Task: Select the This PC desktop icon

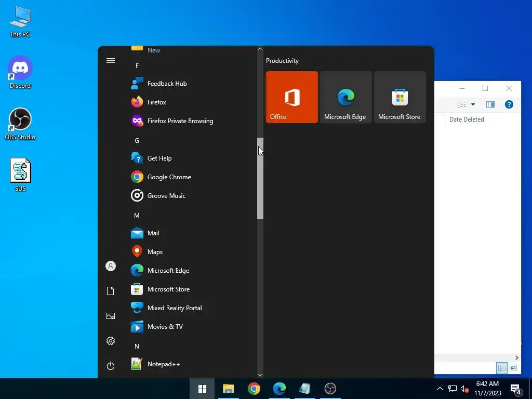Action: [x=20, y=21]
